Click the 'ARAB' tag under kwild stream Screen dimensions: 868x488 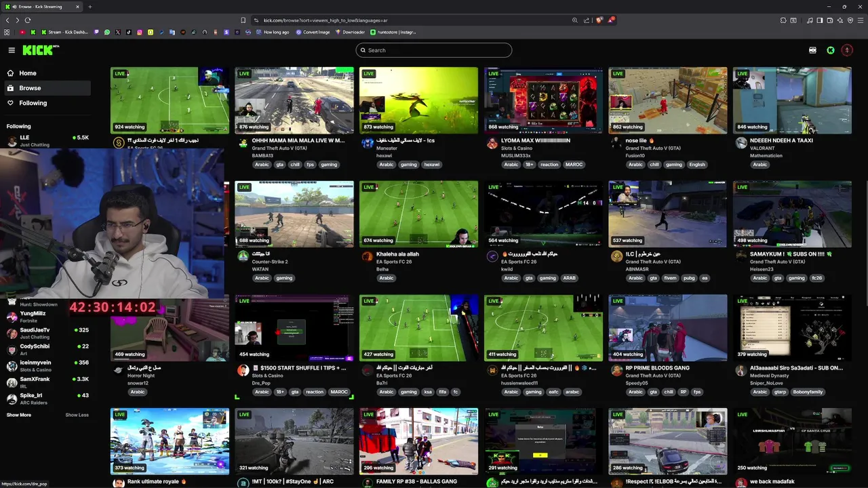click(569, 278)
